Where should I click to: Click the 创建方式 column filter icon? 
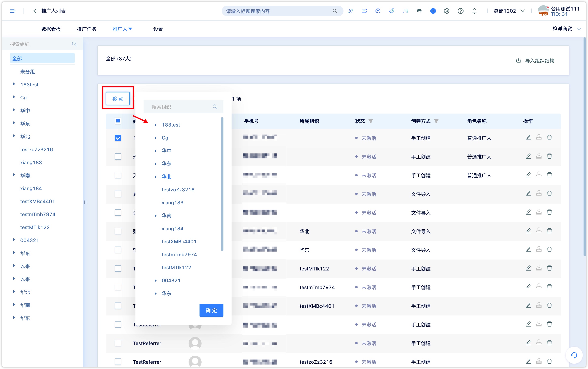pos(436,121)
